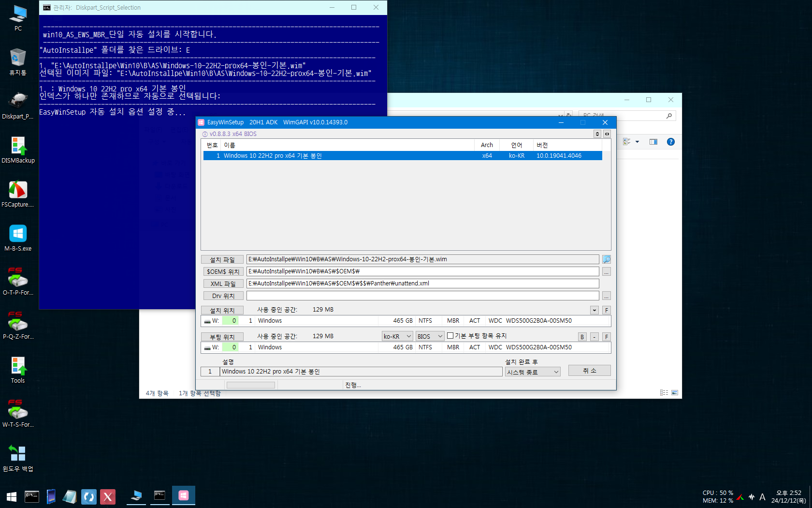Screen dimensions: 812x508
Task: Select the 윈도우 백업 desktop icon
Action: pos(18,458)
